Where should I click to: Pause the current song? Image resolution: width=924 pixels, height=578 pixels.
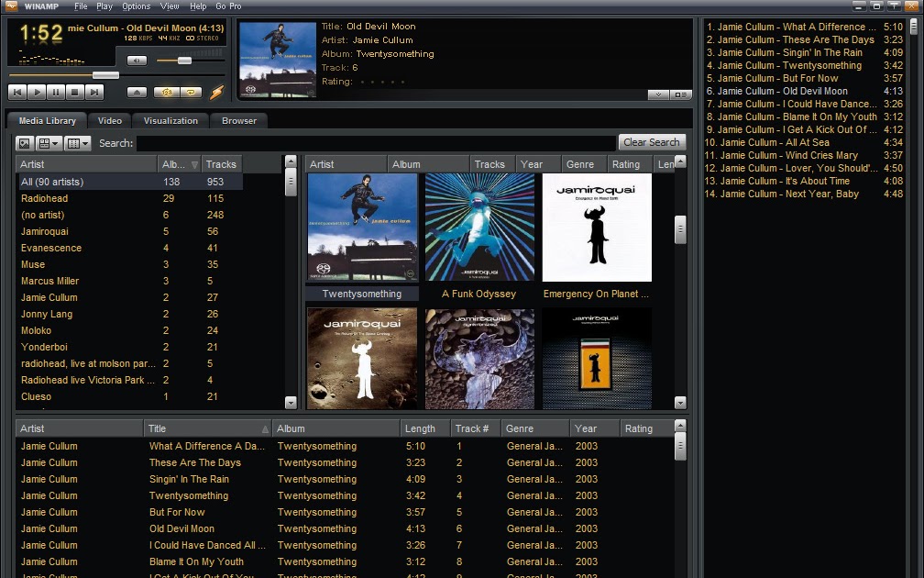click(55, 92)
